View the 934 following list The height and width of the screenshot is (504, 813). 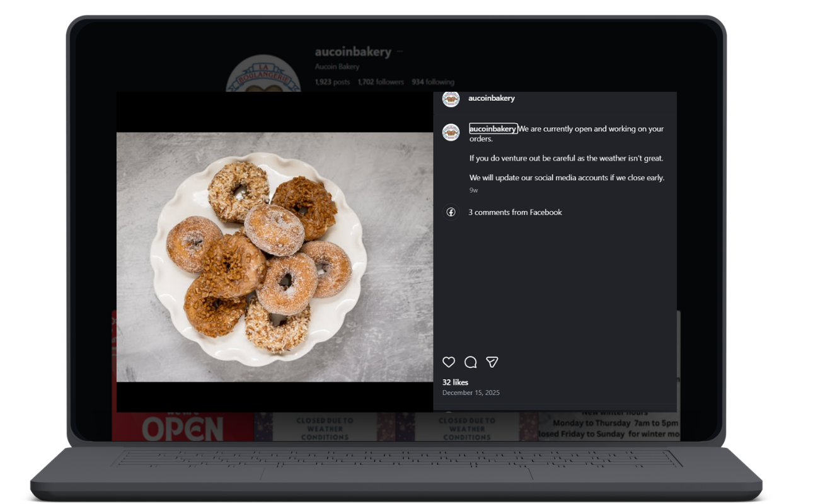[x=433, y=82]
